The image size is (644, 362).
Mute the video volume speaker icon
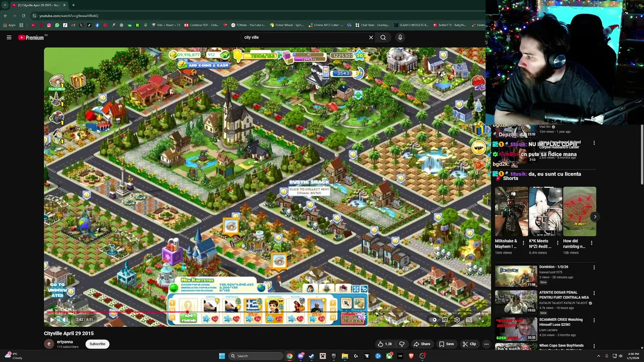pyautogui.click(x=64, y=320)
